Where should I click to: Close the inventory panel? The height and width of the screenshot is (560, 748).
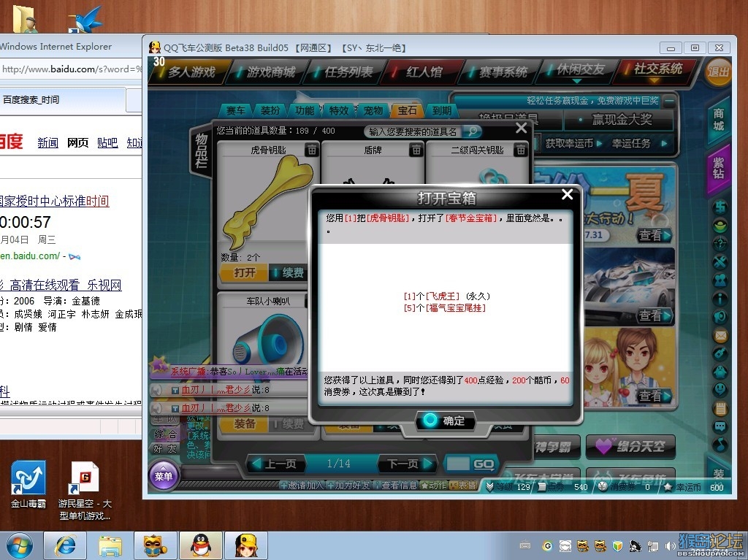click(522, 128)
